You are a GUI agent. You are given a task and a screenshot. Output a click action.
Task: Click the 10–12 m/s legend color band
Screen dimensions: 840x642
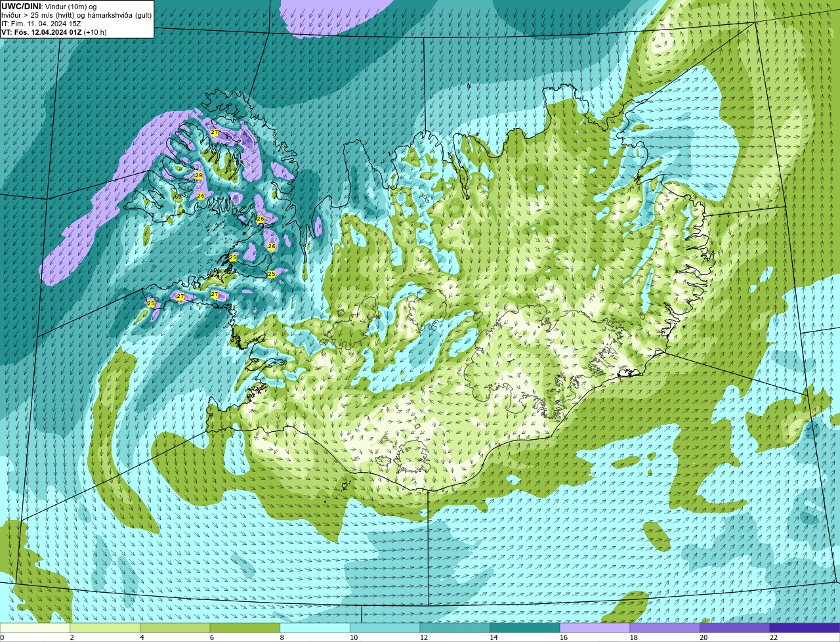[x=385, y=628]
